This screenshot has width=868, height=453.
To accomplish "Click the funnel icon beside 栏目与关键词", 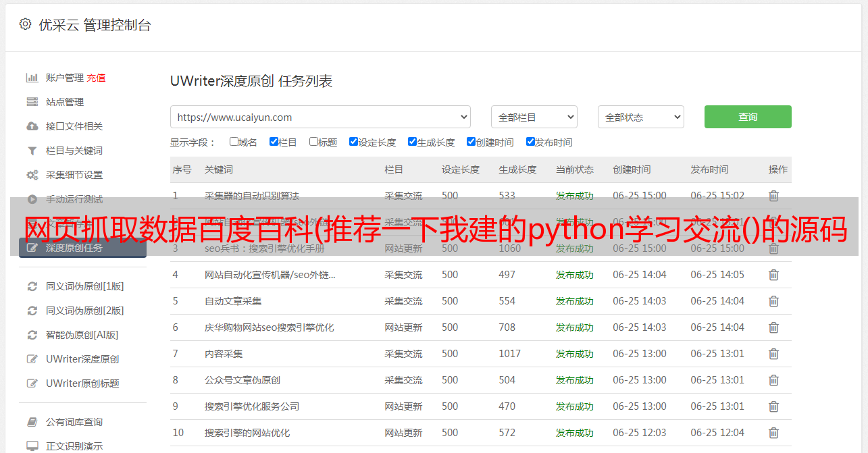I will [x=32, y=151].
